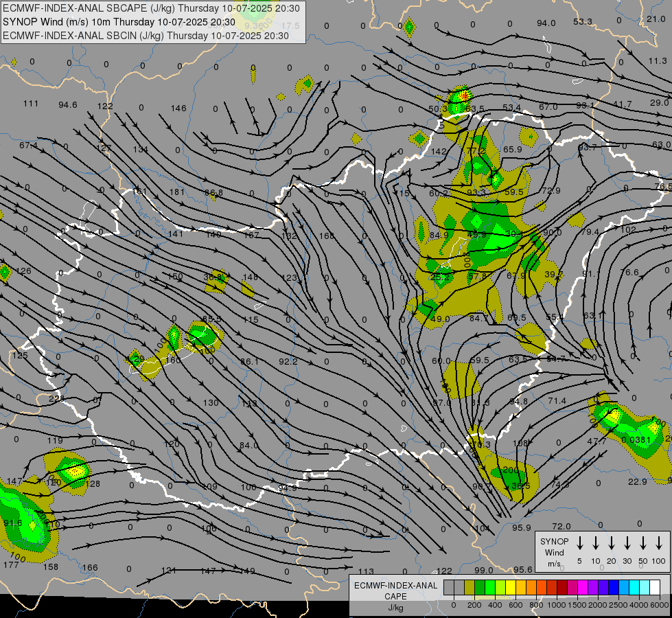The width and height of the screenshot is (672, 618).
Task: Select the SYNOP Wind 10m title line
Action: click(119, 22)
